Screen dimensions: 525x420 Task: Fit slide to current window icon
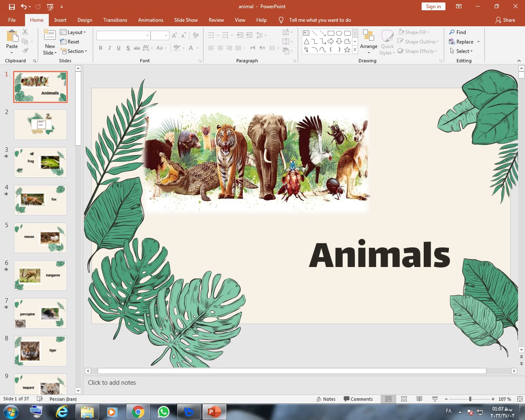click(520, 399)
